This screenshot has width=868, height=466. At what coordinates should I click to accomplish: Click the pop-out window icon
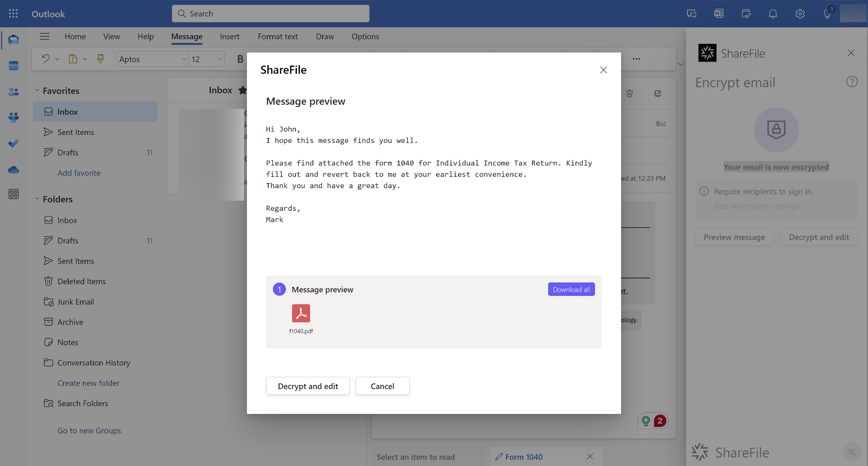tap(658, 93)
